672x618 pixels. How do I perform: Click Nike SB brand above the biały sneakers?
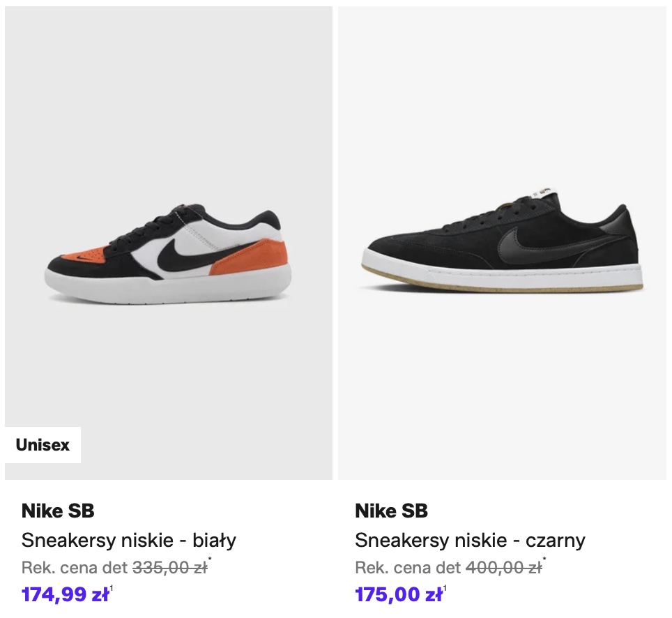coord(58,511)
